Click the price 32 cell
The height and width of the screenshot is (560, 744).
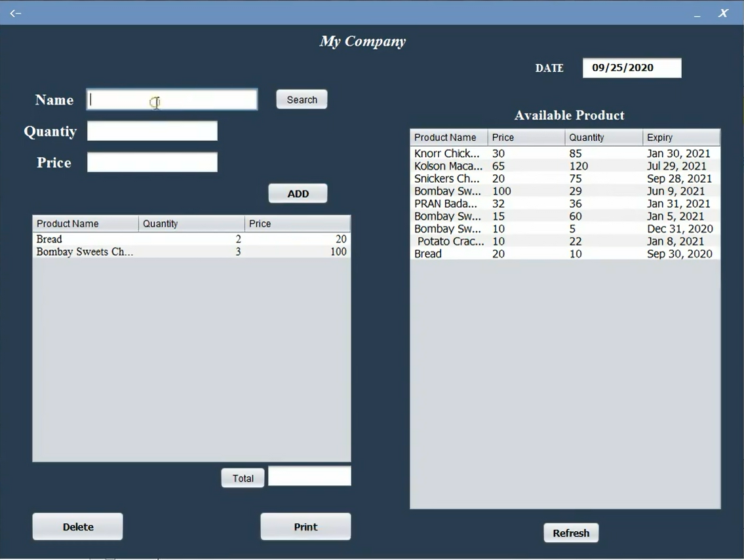coord(526,204)
